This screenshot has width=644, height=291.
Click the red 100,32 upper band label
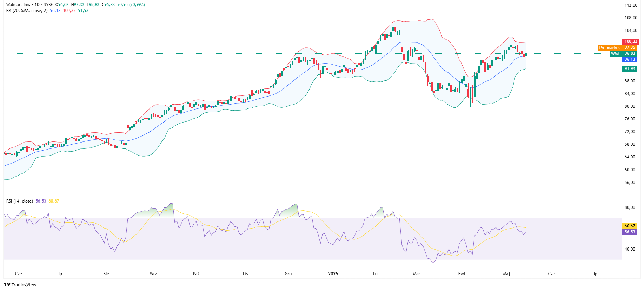[x=631, y=41]
